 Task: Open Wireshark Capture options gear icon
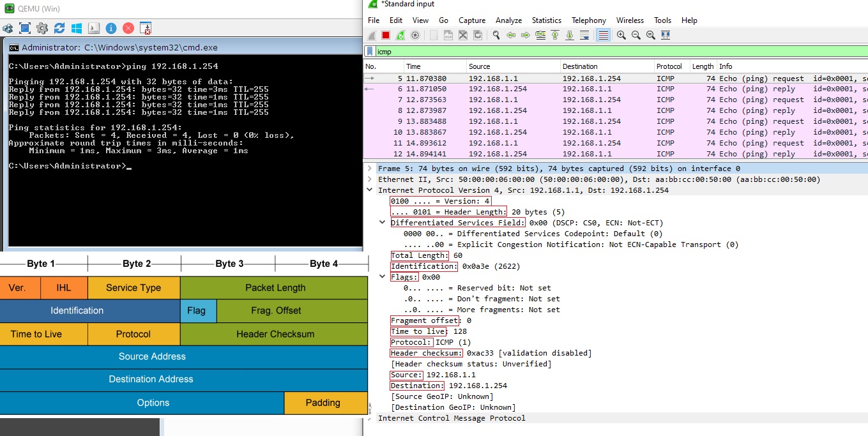415,35
